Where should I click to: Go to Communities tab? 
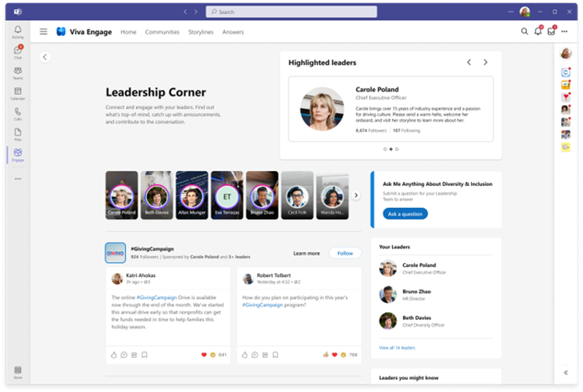(162, 32)
